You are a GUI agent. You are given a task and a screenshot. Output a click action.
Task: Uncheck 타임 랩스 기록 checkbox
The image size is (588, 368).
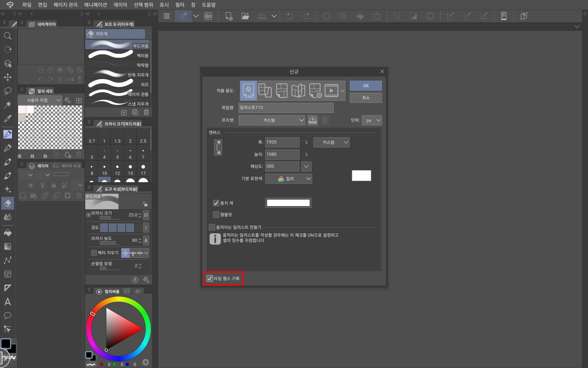click(209, 279)
